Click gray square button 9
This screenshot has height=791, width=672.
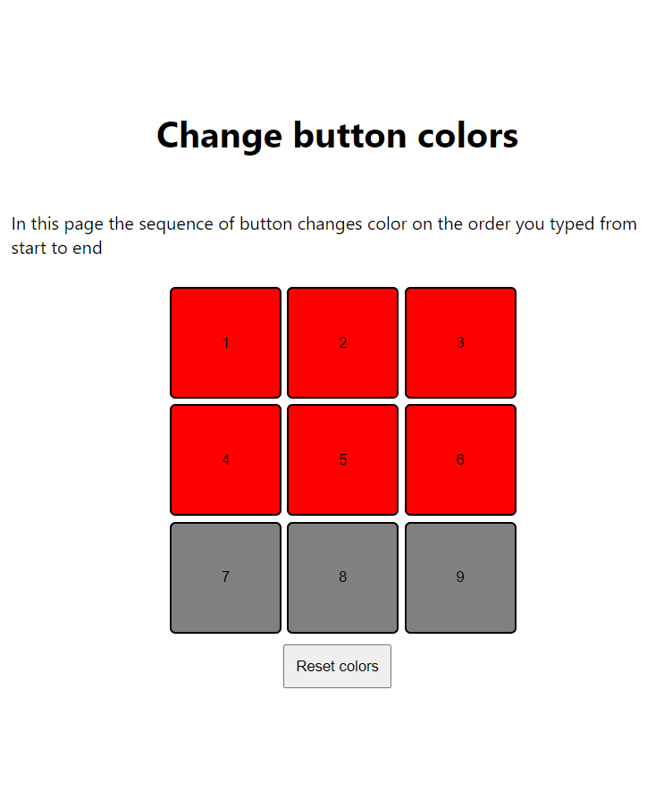point(460,577)
